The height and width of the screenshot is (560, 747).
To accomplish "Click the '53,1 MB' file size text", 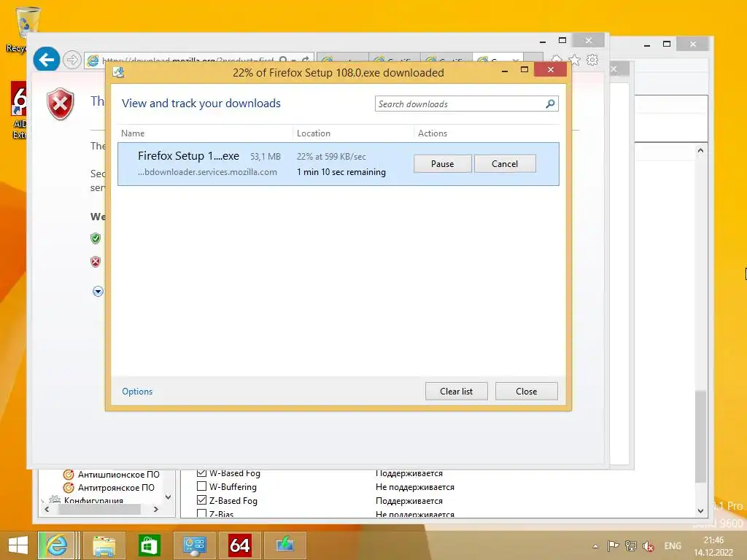I will point(266,157).
